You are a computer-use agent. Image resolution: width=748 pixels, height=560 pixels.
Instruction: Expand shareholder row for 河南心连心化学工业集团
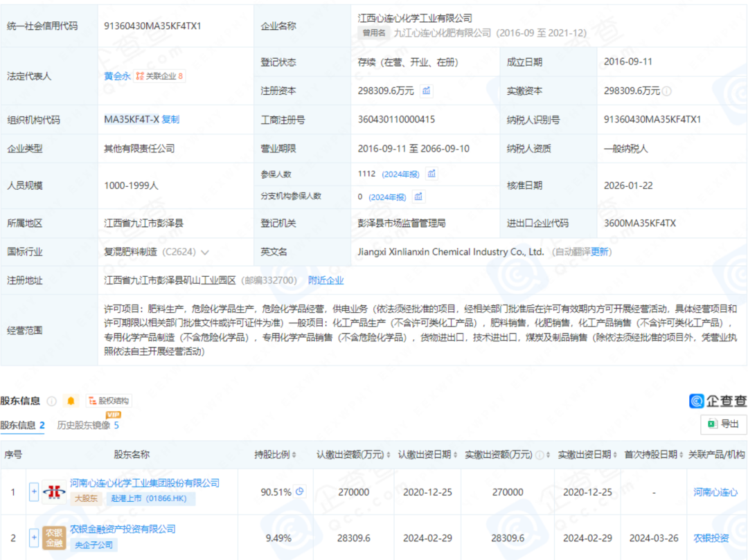[x=33, y=491]
